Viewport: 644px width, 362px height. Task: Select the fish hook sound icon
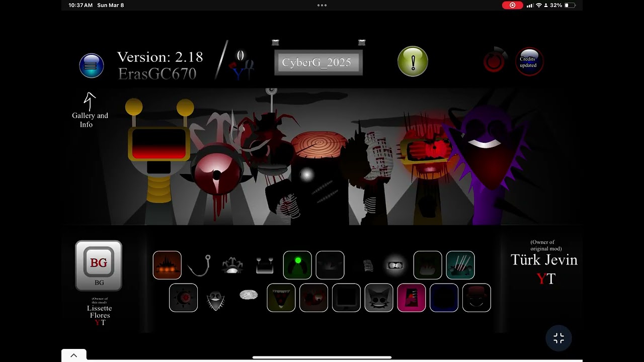point(199,265)
